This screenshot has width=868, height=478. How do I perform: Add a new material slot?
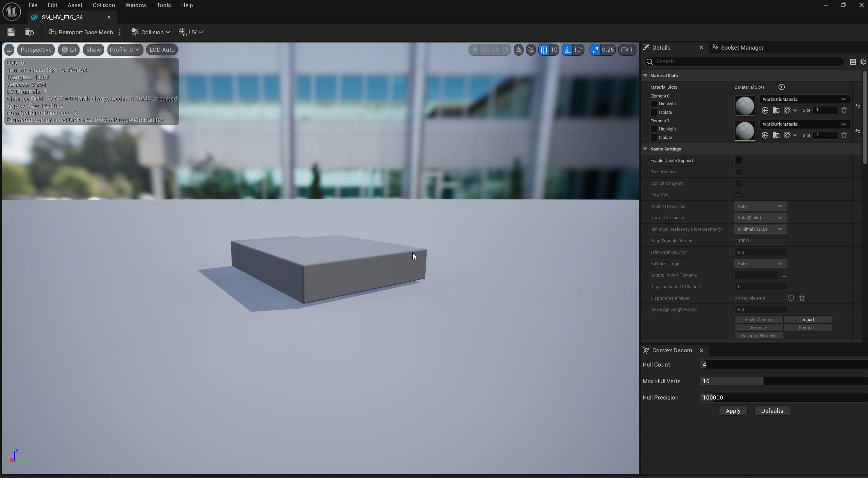pos(781,87)
